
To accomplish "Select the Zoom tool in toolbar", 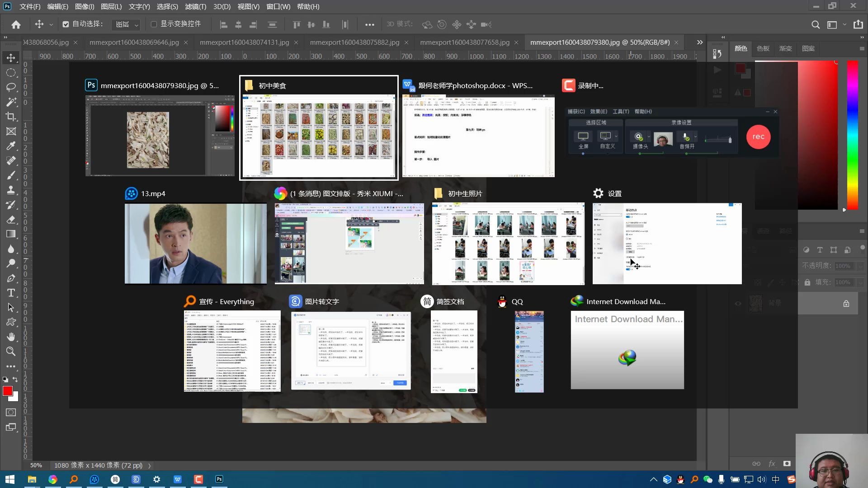I will (11, 352).
